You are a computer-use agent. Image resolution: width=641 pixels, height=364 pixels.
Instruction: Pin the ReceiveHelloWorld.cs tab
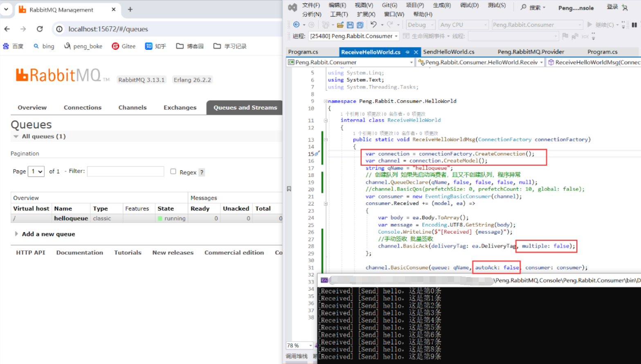(x=407, y=52)
